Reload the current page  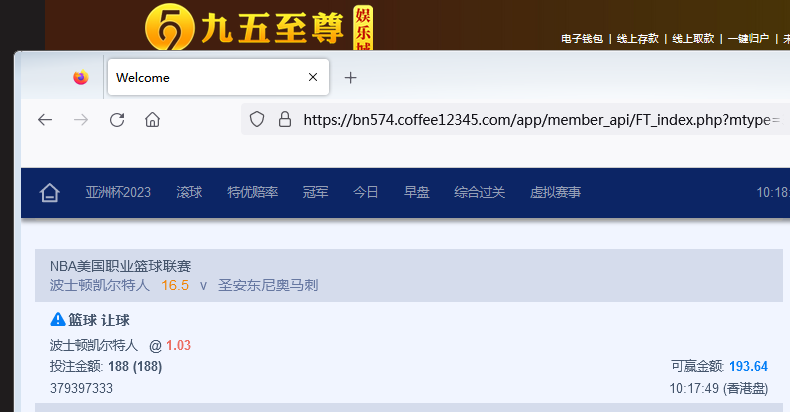(117, 120)
